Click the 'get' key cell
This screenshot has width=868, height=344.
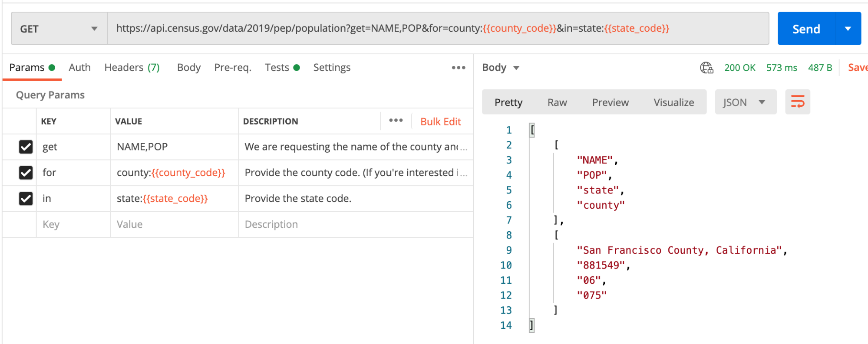click(73, 147)
